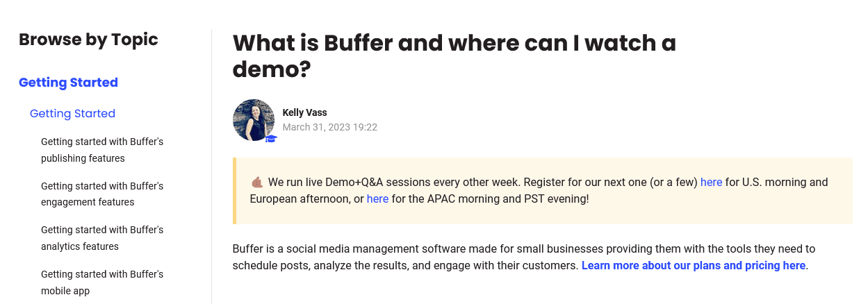This screenshot has height=304, width=868.
Task: Expand the bold Getting Started category
Action: click(x=68, y=83)
